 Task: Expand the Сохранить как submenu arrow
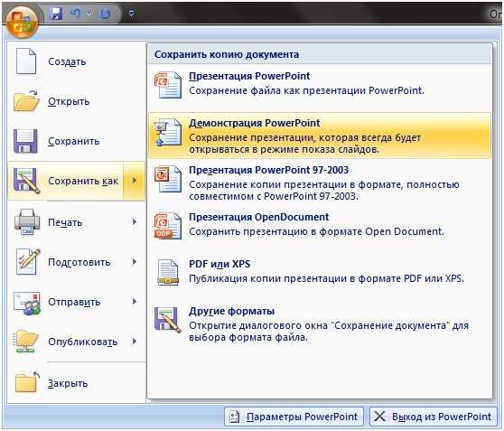point(135,181)
